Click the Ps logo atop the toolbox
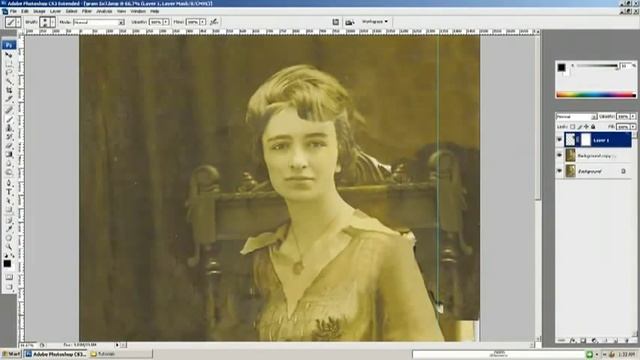The height and width of the screenshot is (360, 640). 9,44
